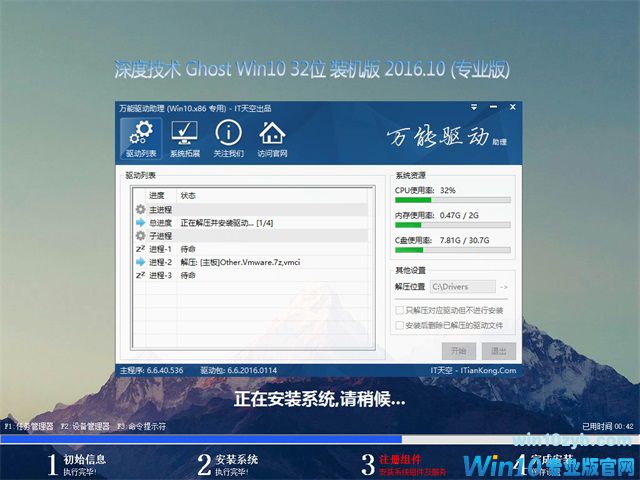The height and width of the screenshot is (480, 640).
Task: Open the 关注我们 info tab
Action: 228,139
